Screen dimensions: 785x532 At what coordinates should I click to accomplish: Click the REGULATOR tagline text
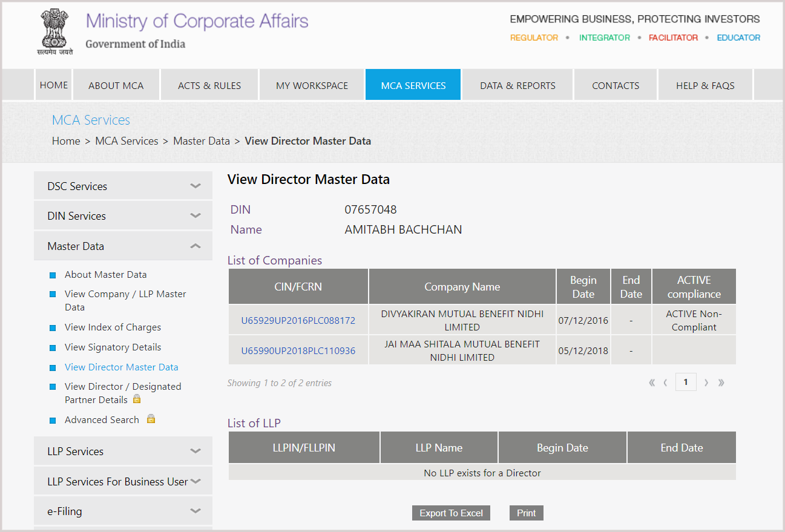(534, 38)
